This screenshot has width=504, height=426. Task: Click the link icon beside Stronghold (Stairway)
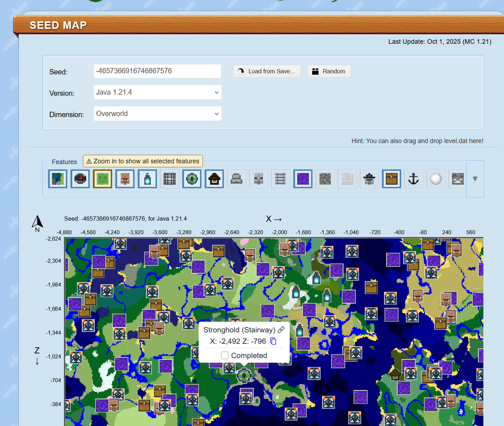pyautogui.click(x=281, y=330)
